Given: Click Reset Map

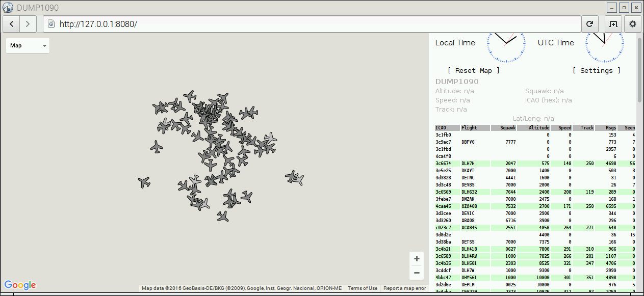Looking at the screenshot, I should tap(474, 70).
